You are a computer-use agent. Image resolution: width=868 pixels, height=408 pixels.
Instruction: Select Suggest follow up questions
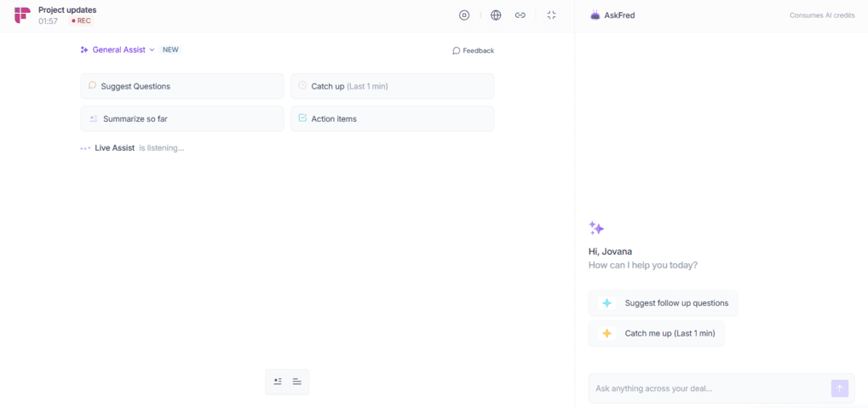pyautogui.click(x=663, y=303)
